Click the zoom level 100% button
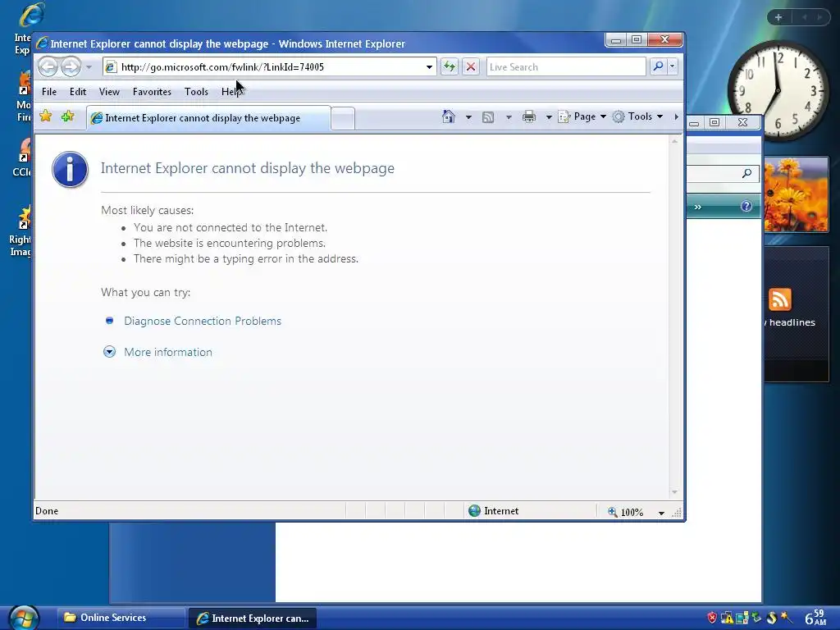The image size is (840, 630). click(x=626, y=512)
